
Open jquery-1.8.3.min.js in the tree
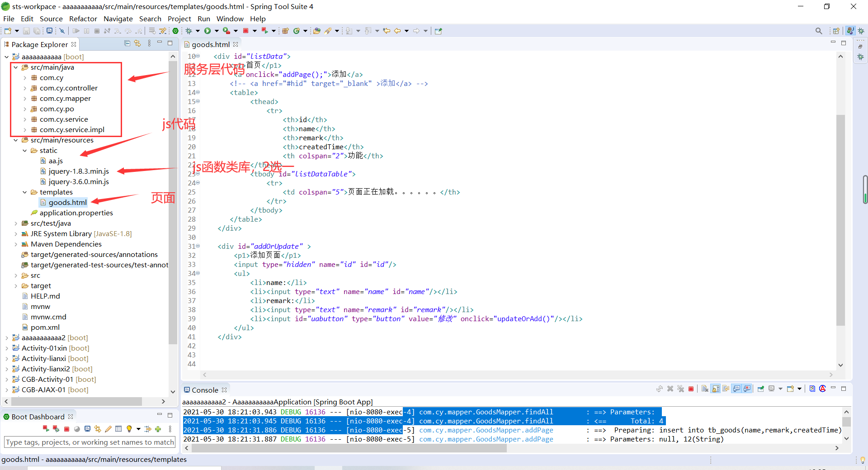click(79, 171)
